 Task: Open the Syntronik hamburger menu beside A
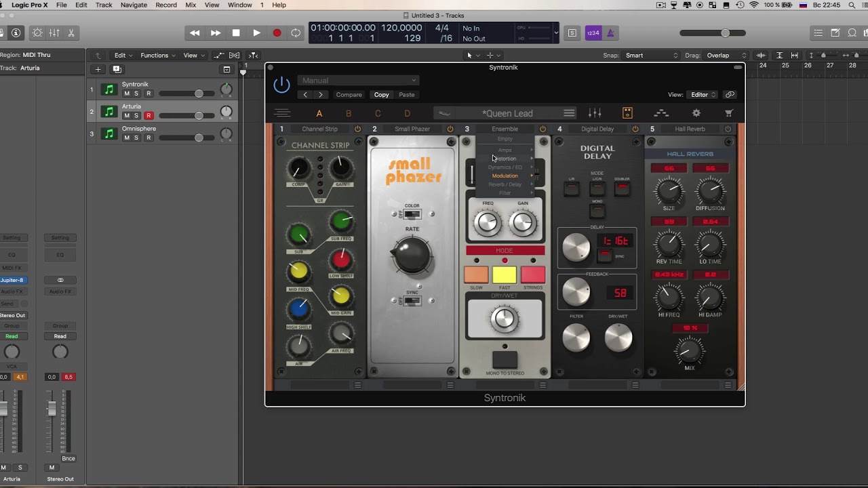click(282, 113)
